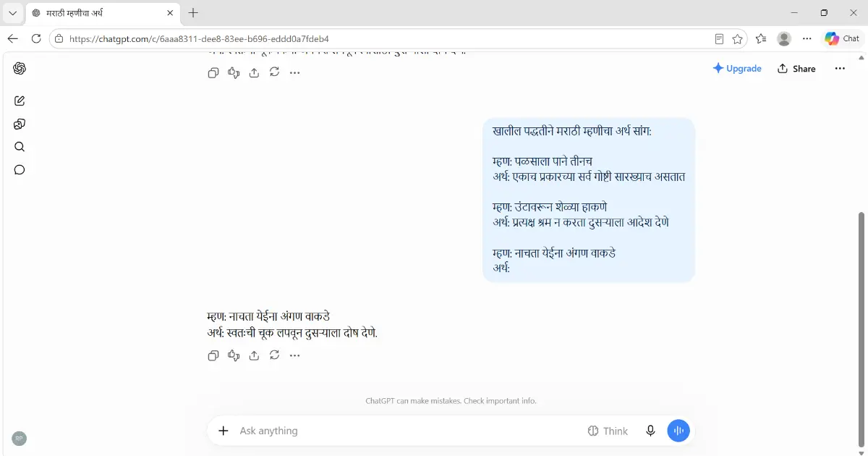Click the answer line अर्थ: स्वतःची चूक लपवून
The image size is (868, 456).
click(x=292, y=334)
